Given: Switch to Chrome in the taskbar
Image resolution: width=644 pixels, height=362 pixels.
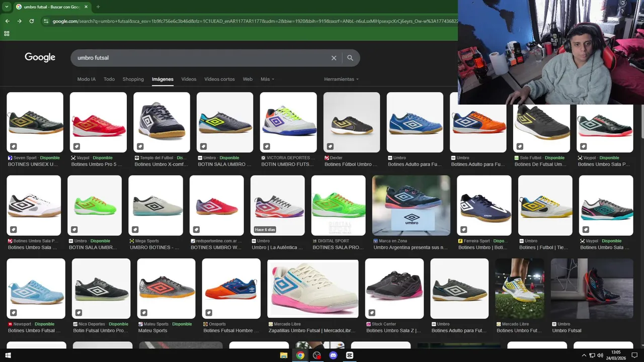Looking at the screenshot, I should click(300, 355).
